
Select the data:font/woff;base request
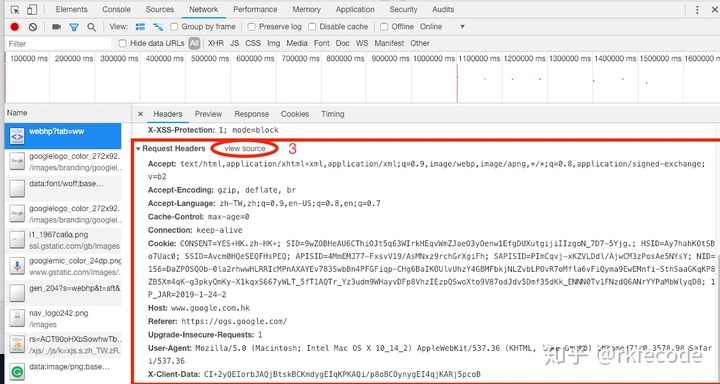(x=63, y=188)
